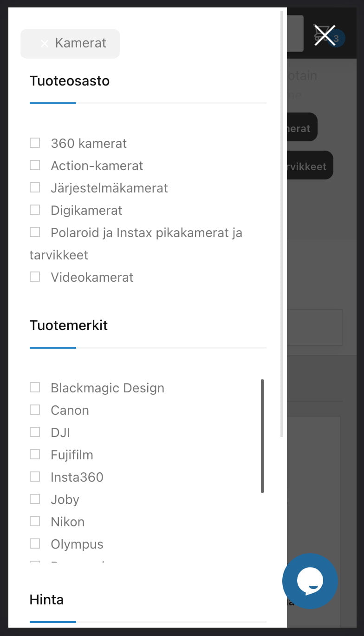Select DJI in brand list

click(x=35, y=432)
